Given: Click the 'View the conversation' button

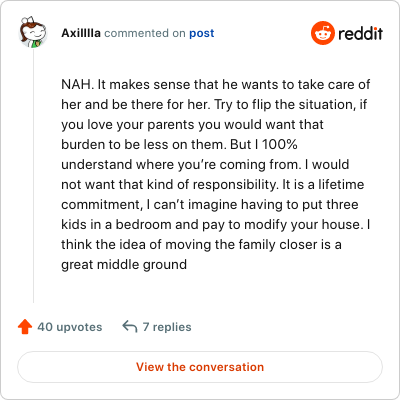Looking at the screenshot, I should [x=200, y=367].
